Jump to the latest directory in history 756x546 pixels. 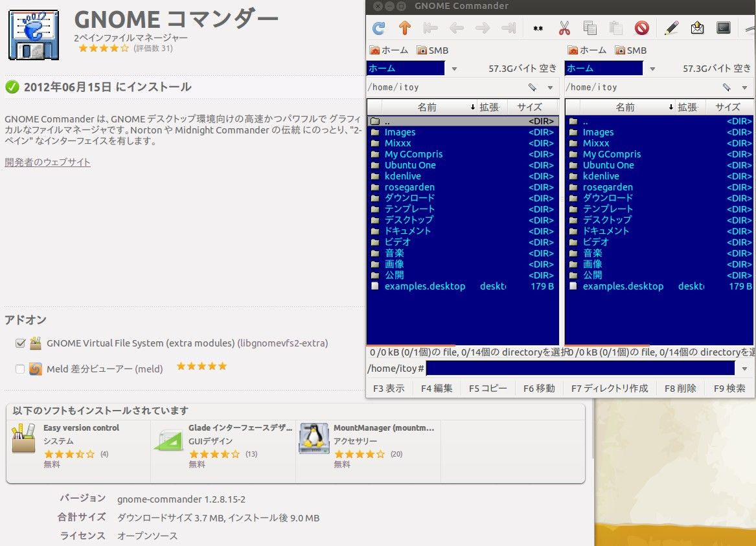coord(508,28)
